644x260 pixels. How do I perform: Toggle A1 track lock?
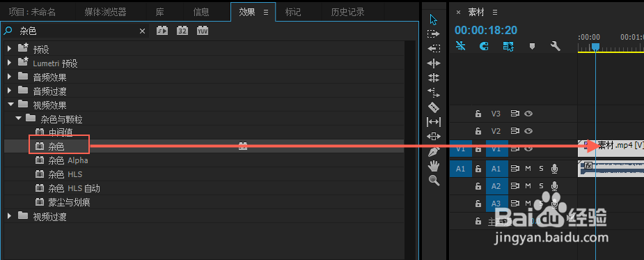pos(478,168)
